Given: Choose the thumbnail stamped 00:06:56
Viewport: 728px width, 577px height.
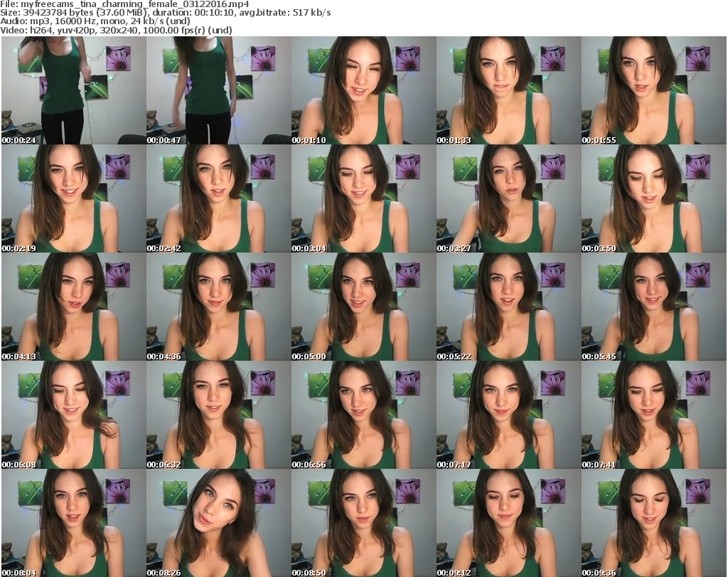Looking at the screenshot, I should point(363,415).
